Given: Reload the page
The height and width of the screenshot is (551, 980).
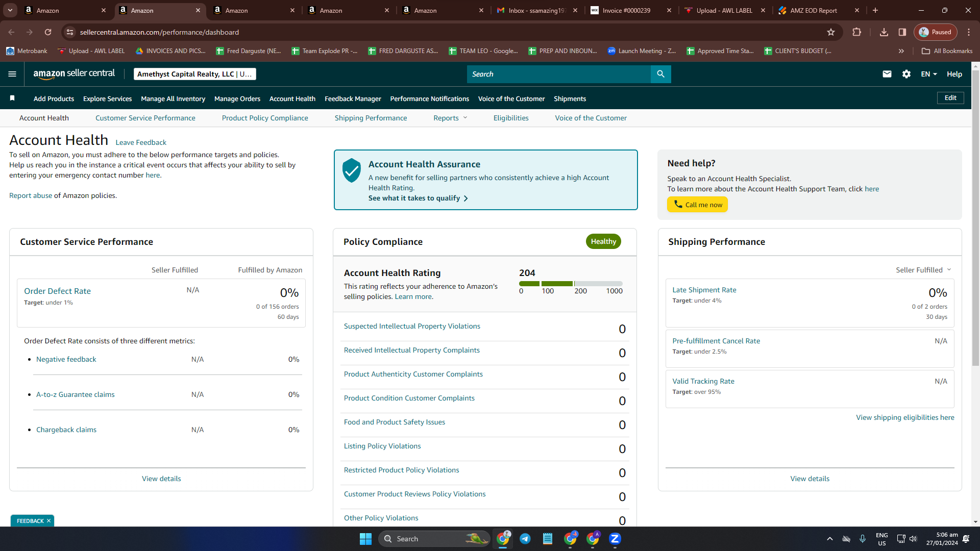Looking at the screenshot, I should point(48,32).
